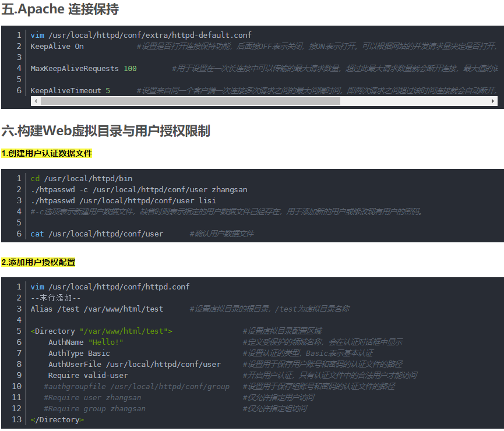Click the comment '#设置认证的类型, Basic表示基本认证'
504x431 pixels.
click(x=308, y=353)
